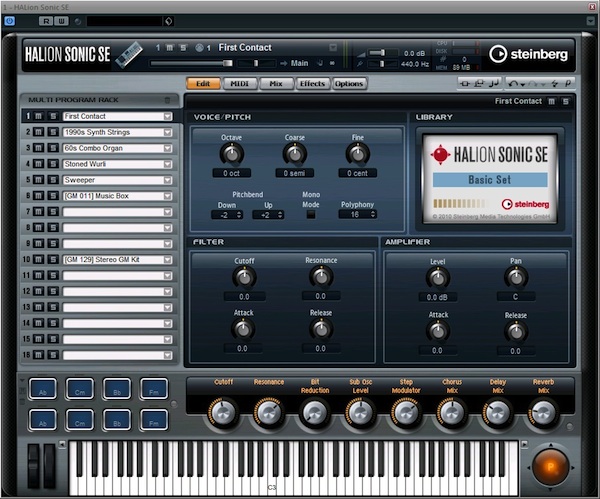Click the Steinberg logo

click(x=528, y=54)
